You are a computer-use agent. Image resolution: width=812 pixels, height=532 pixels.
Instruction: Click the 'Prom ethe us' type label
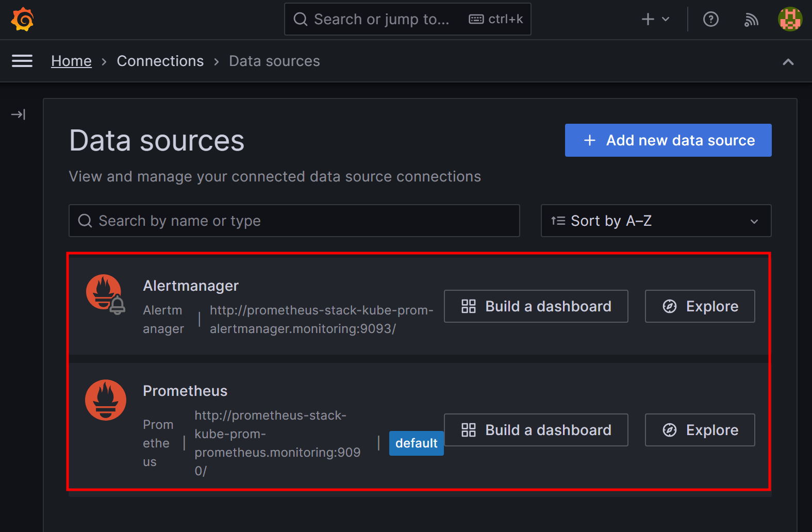158,443
